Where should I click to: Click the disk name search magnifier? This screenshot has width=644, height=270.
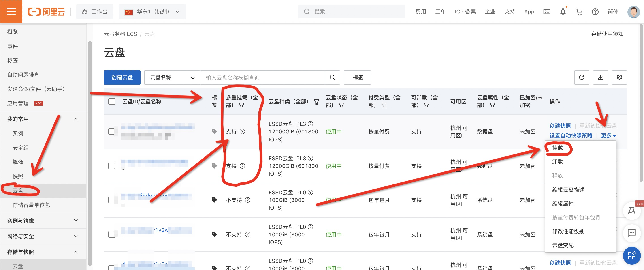(332, 77)
